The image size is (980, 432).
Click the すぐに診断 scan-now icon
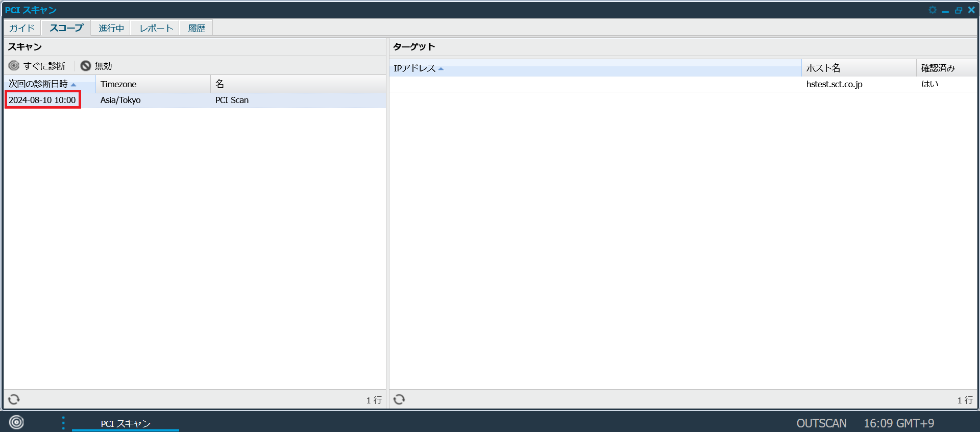(x=14, y=66)
